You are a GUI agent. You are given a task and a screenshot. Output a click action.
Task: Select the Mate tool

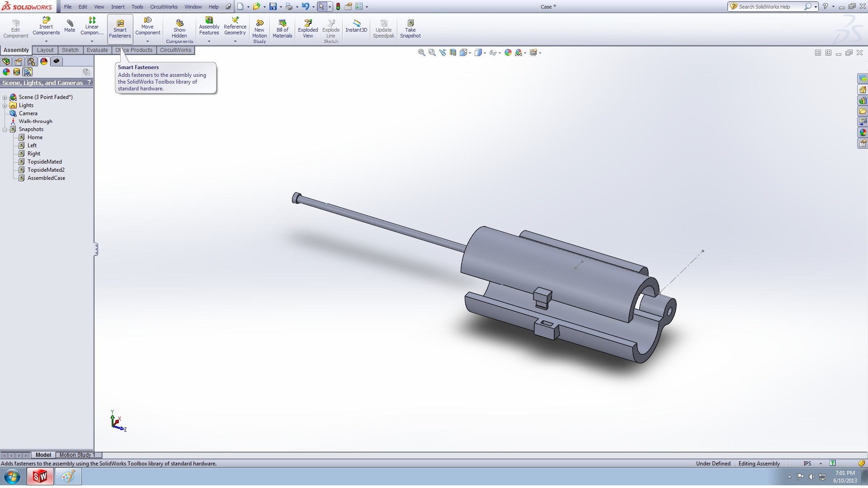click(x=70, y=26)
